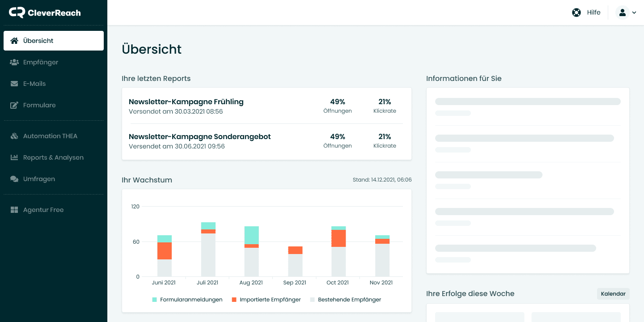Select the home icon beside Übersicht
Screen dimensions: 644x322
[14, 40]
